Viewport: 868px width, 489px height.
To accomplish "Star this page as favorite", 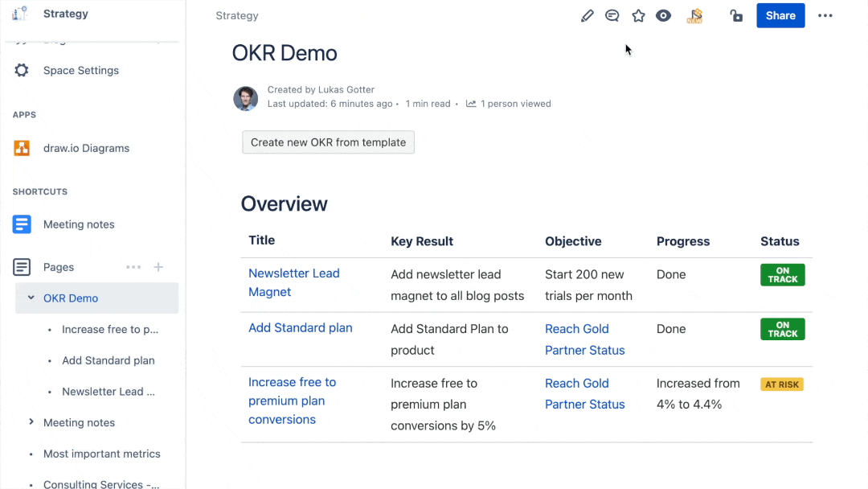I will pyautogui.click(x=638, y=15).
